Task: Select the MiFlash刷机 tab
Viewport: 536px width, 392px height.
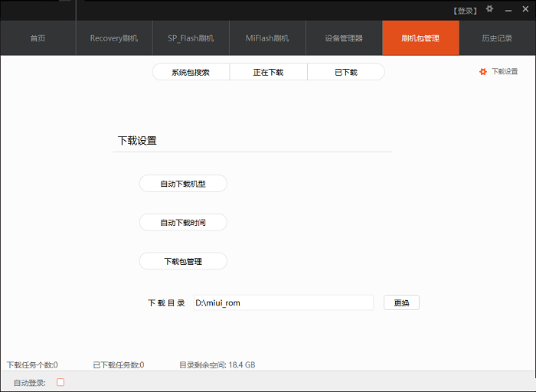Action: [267, 38]
